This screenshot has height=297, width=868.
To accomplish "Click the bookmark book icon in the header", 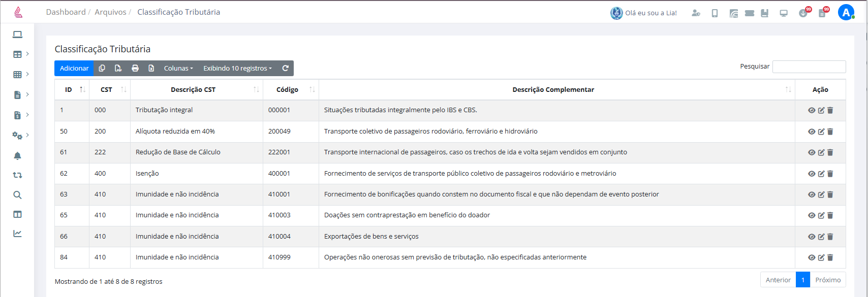I will click(764, 13).
